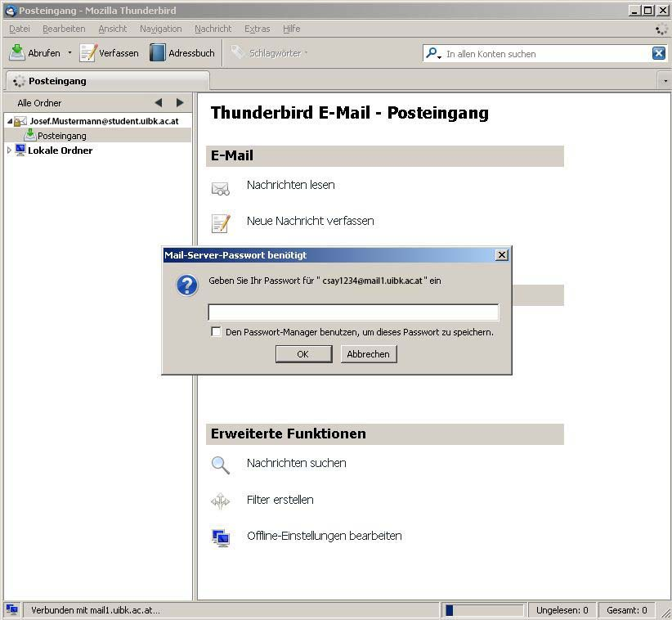Click the Nachrichten suchen magnifier icon
The width and height of the screenshot is (672, 620).
[x=221, y=465]
